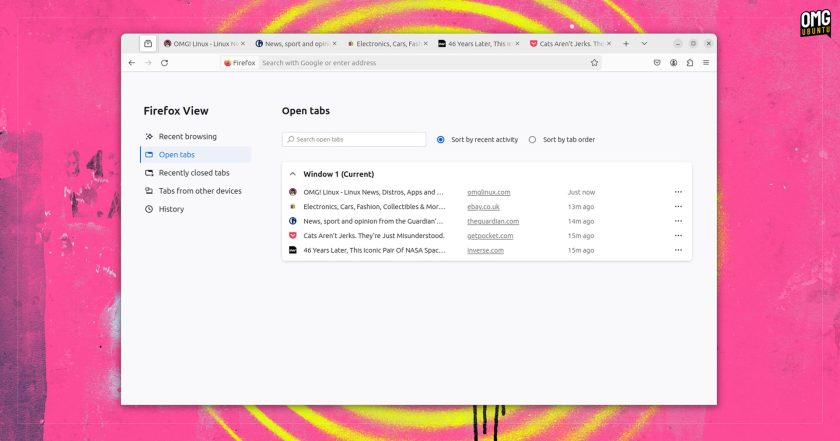Open Pocket save icon in toolbar

click(x=657, y=63)
